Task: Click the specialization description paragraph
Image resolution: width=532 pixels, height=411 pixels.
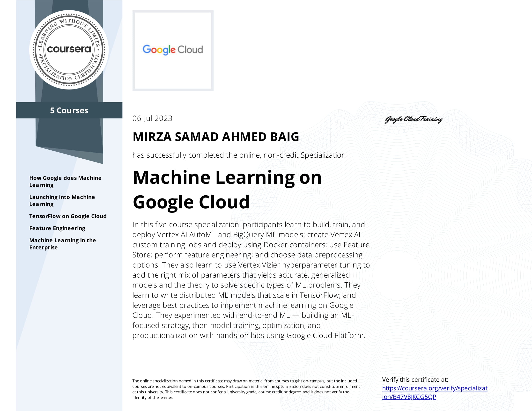Action: (x=251, y=280)
